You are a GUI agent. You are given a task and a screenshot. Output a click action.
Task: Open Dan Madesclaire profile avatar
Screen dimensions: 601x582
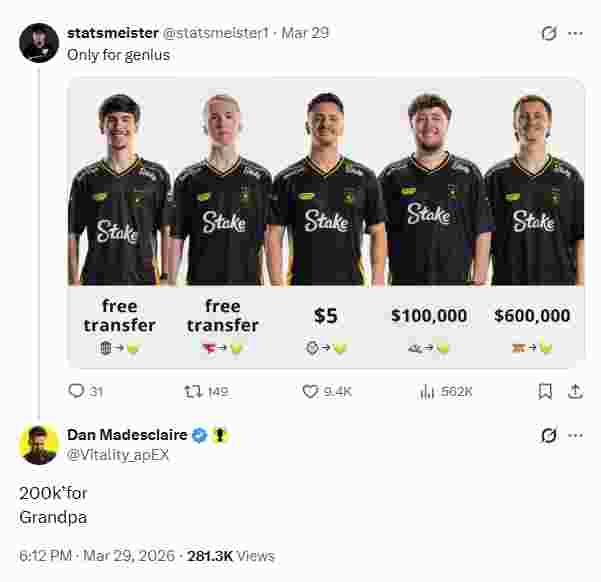(39, 444)
